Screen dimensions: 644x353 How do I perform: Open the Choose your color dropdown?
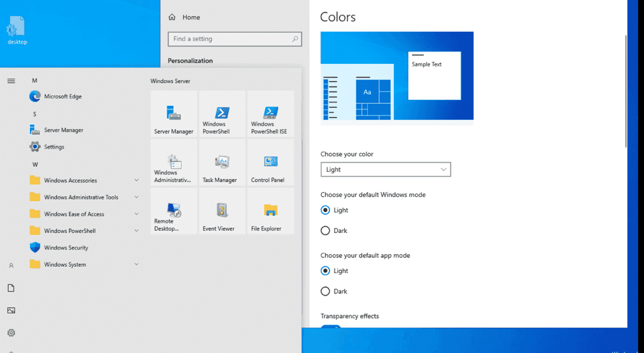386,170
